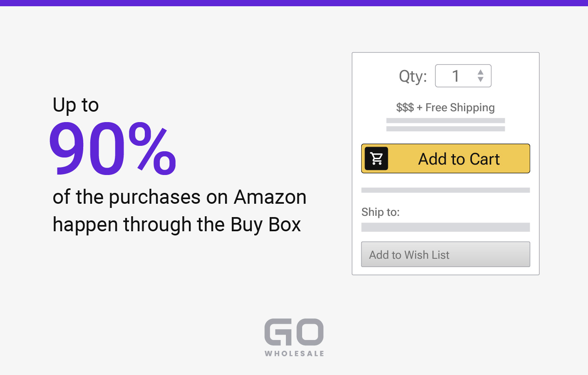Image resolution: width=588 pixels, height=375 pixels.
Task: Click the first placeholder line under shipping
Action: (x=446, y=120)
